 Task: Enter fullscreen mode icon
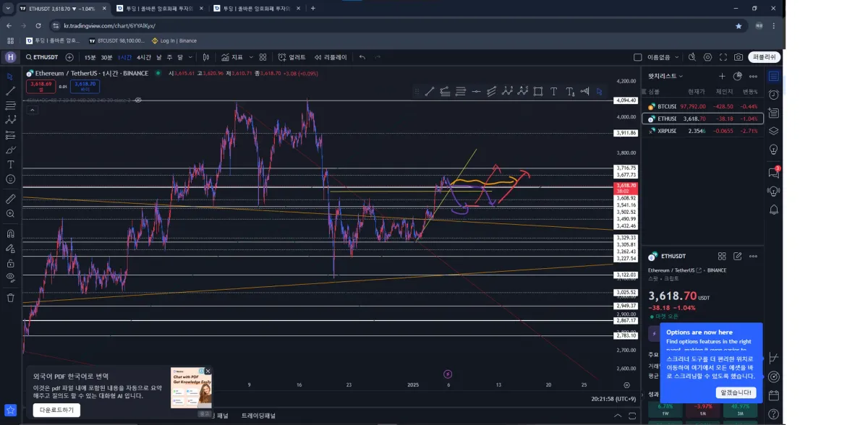(723, 57)
